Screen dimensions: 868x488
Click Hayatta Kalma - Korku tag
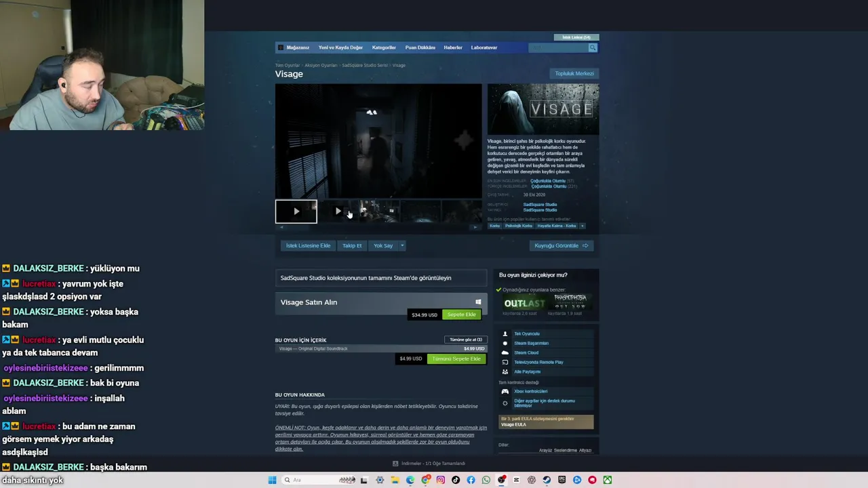(557, 226)
